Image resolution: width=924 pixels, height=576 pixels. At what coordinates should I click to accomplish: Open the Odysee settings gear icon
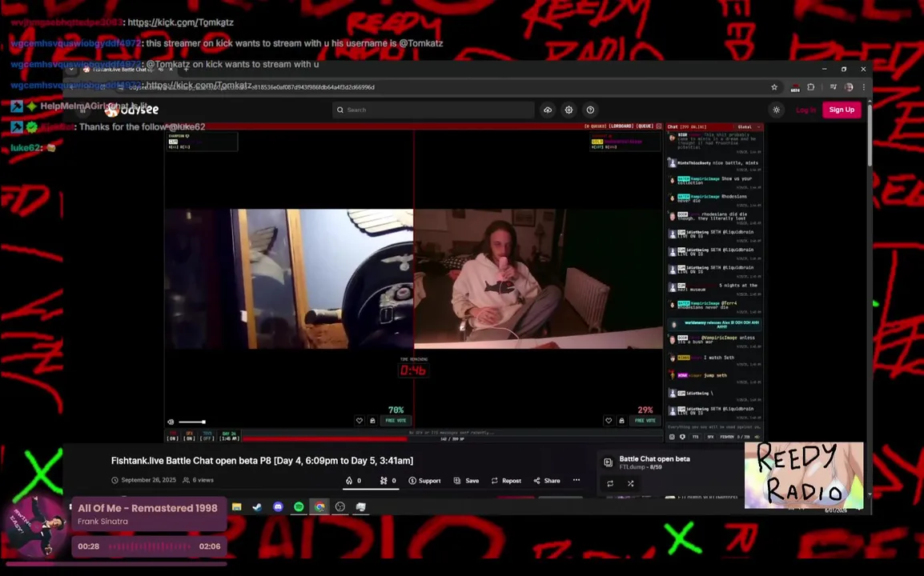click(x=568, y=110)
